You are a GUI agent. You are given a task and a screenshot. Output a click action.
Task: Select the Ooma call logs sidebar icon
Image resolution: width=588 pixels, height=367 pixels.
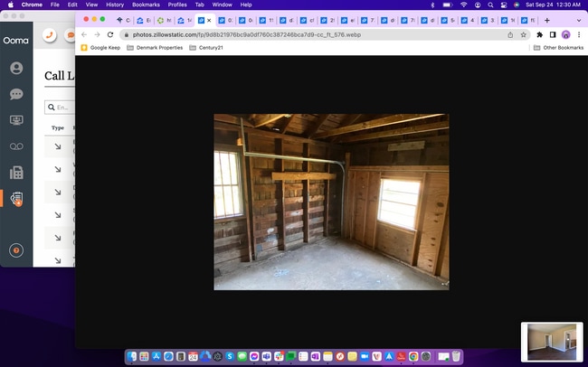click(16, 199)
